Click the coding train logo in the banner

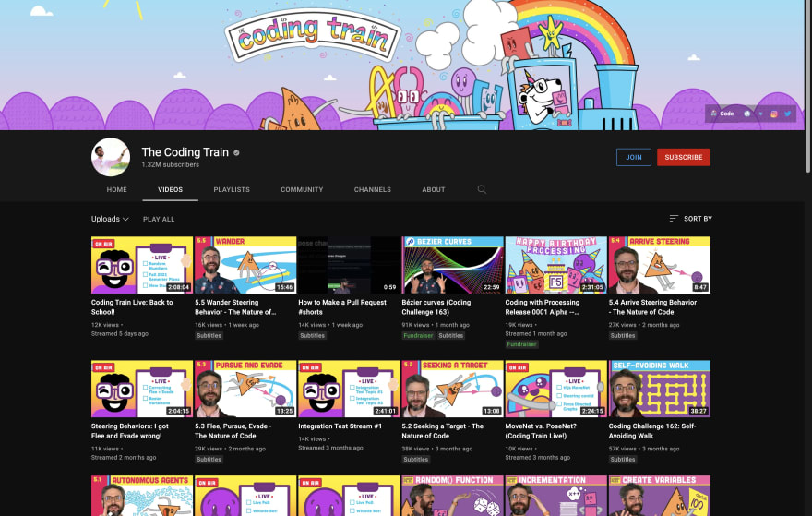pos(313,35)
